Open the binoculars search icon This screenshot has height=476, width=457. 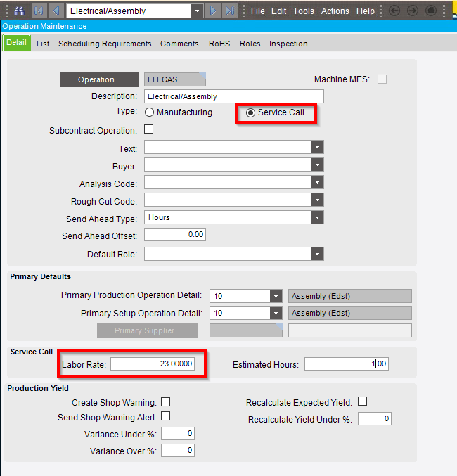pos(19,11)
